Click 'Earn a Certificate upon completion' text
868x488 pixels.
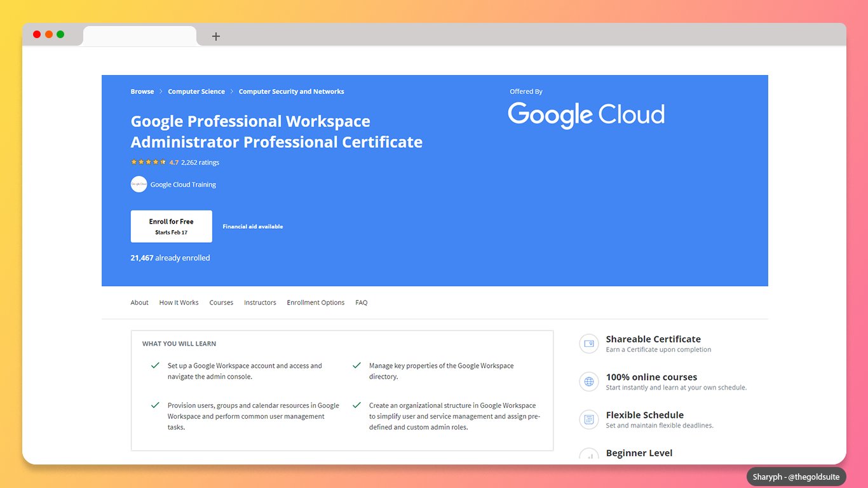tap(658, 349)
